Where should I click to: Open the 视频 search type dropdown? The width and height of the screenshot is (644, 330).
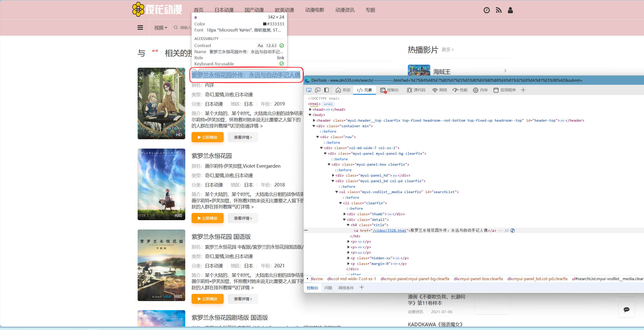click(x=161, y=27)
